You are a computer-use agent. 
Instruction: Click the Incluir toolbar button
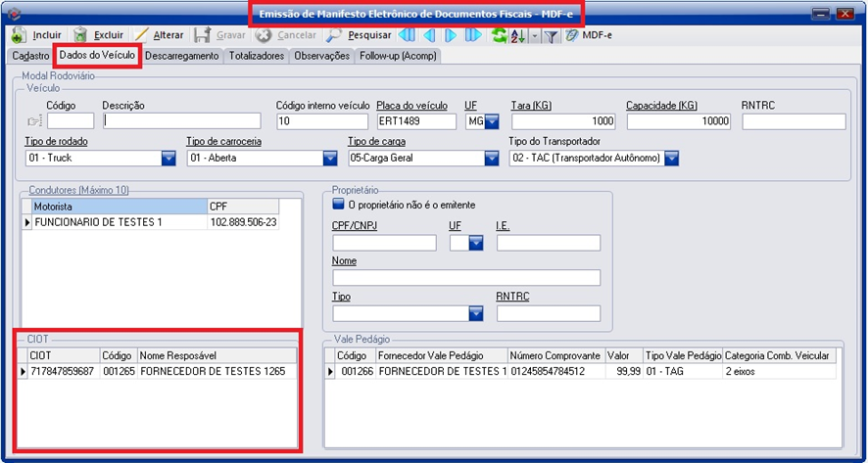click(x=37, y=35)
